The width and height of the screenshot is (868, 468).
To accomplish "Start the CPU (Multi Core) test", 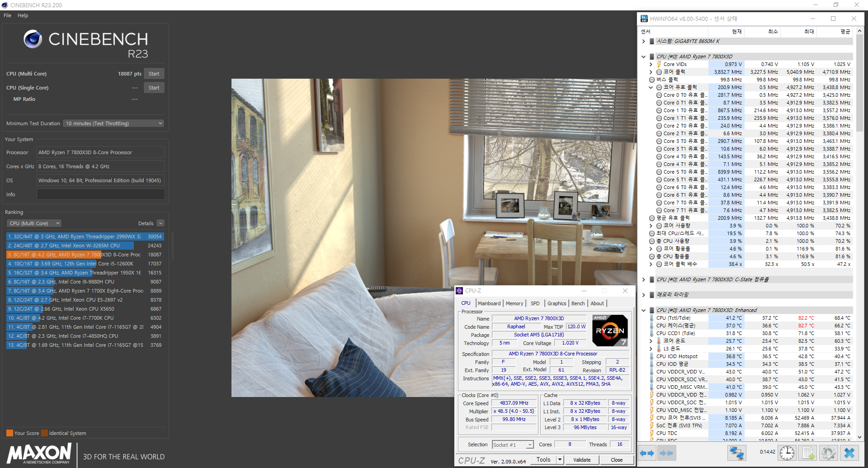I will (x=154, y=74).
